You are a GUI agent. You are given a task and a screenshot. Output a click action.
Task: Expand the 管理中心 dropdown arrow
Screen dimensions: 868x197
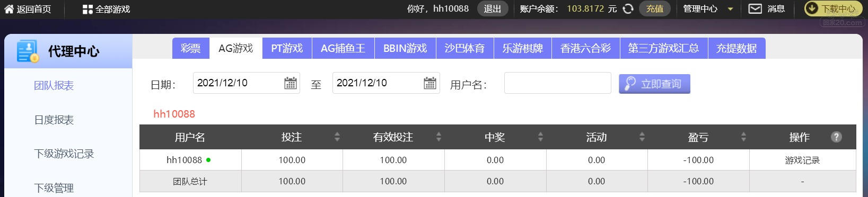(730, 9)
